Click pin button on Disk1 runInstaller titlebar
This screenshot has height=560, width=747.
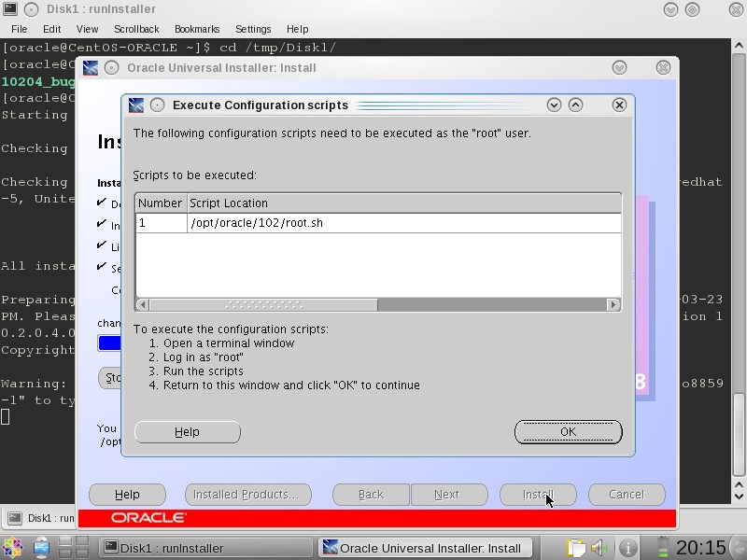32,9
